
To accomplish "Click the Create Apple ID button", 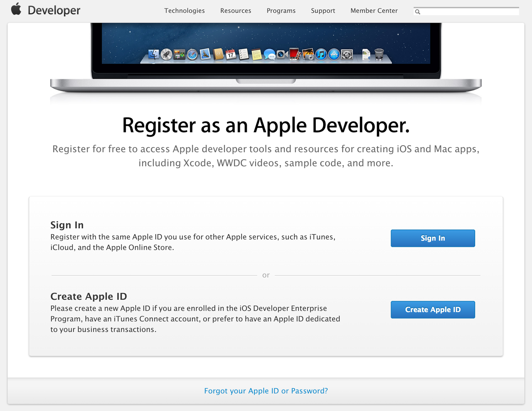I will point(433,310).
